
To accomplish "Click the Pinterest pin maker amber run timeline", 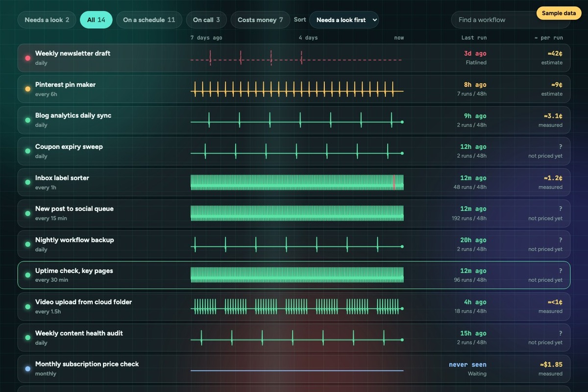I will tap(297, 89).
